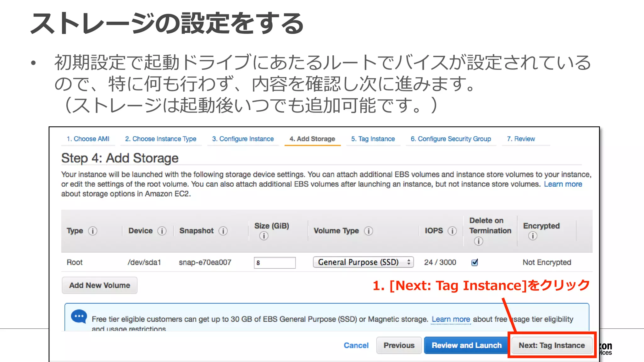Click the Previous button
This screenshot has height=362, width=644.
(399, 345)
